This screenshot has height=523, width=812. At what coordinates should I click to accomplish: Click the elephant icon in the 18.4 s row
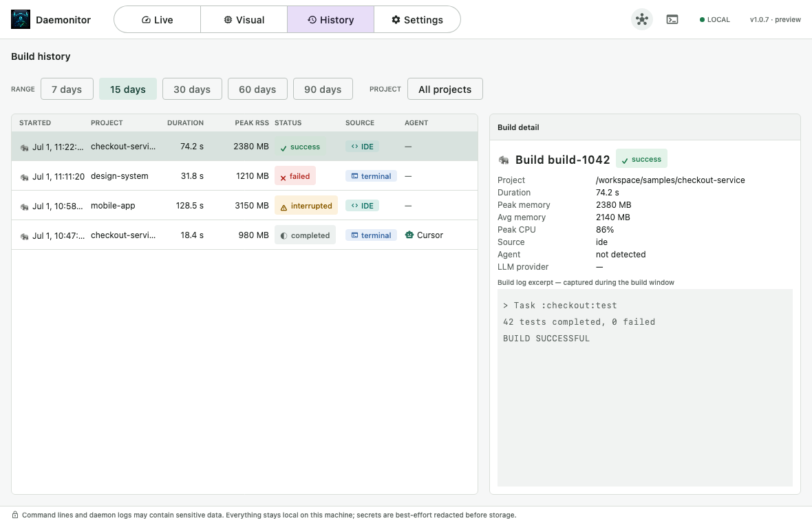point(24,236)
